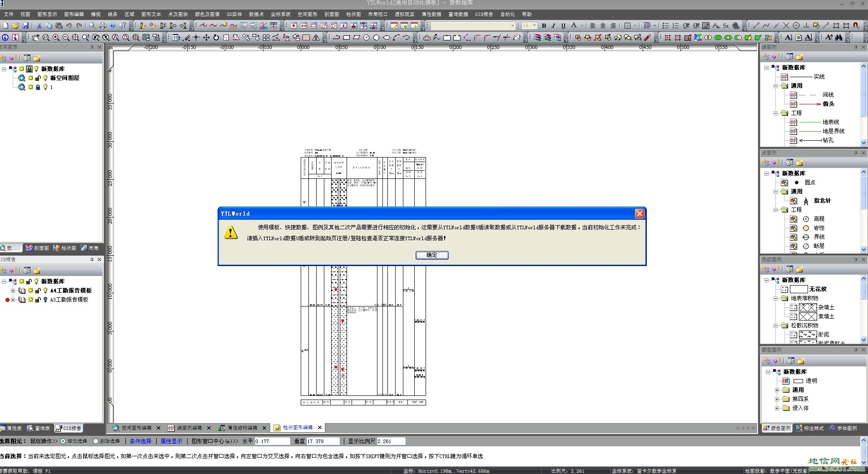Click the Cut scissors icon
The height and width of the screenshot is (474, 868).
pyautogui.click(x=39, y=25)
